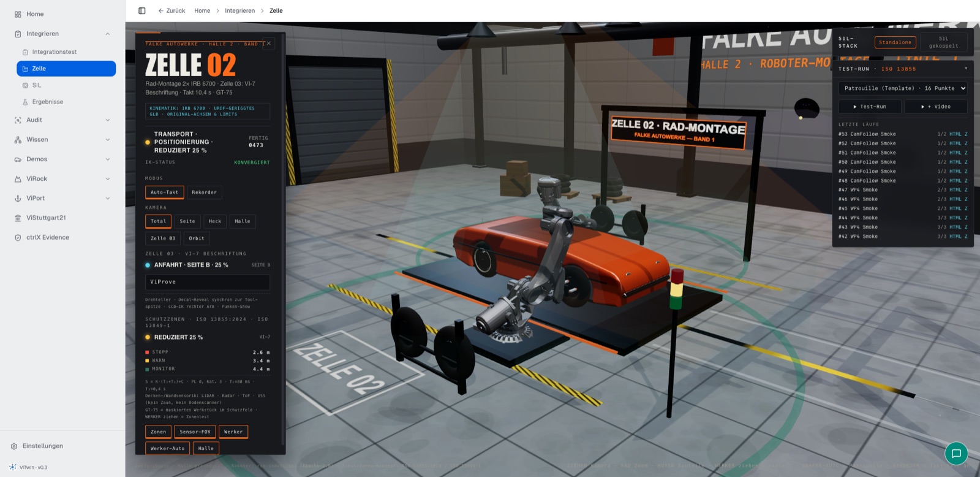The image size is (980, 477).
Task: Click the Integrationstest checklist icon
Action: [x=25, y=52]
